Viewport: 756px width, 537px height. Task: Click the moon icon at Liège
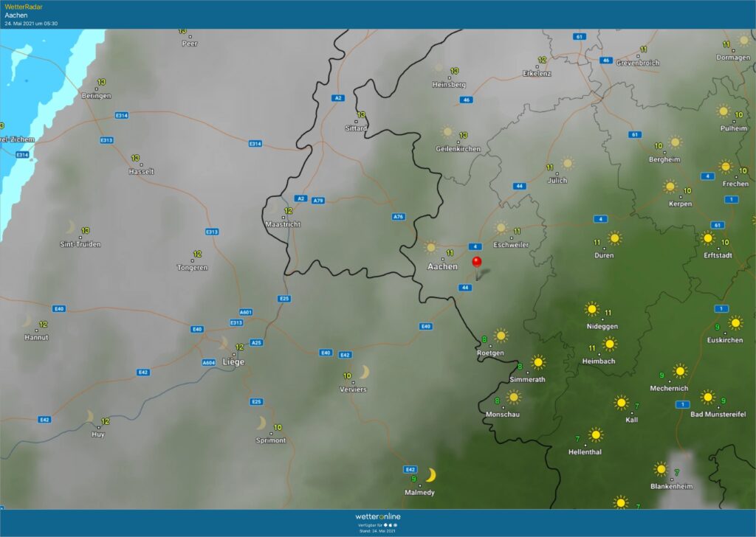pos(224,343)
